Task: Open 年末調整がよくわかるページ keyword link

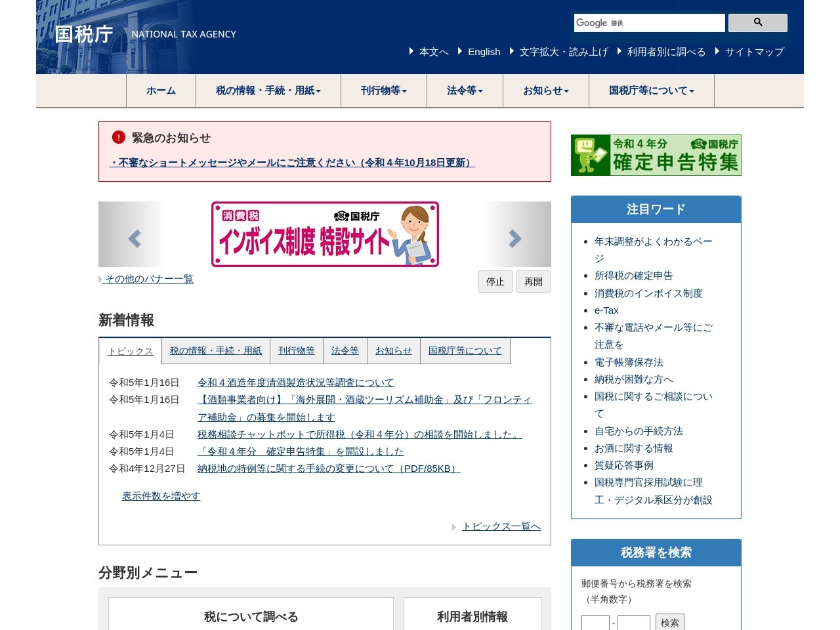Action: pos(654,250)
